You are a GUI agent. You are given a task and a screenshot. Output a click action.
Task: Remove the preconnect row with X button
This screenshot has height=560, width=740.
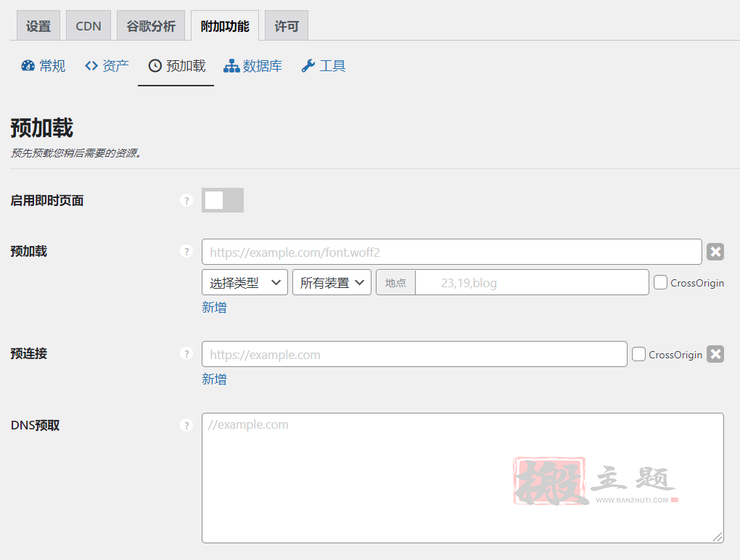[715, 354]
